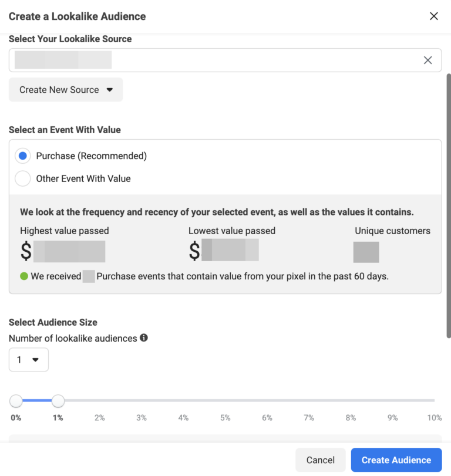Open the Create New Source dropdown
The height and width of the screenshot is (476, 451).
(x=65, y=90)
